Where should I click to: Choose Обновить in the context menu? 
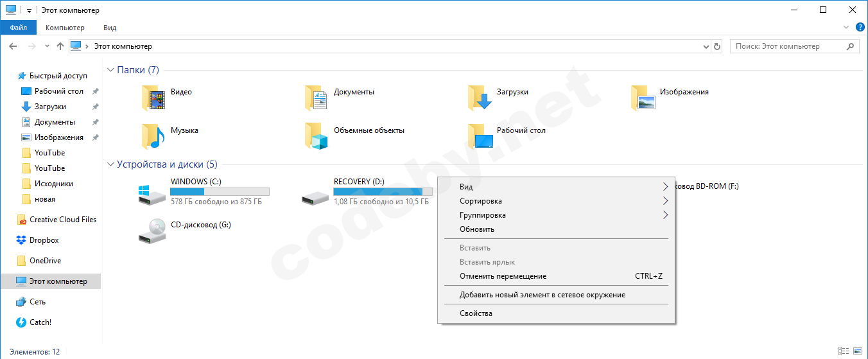point(556,229)
